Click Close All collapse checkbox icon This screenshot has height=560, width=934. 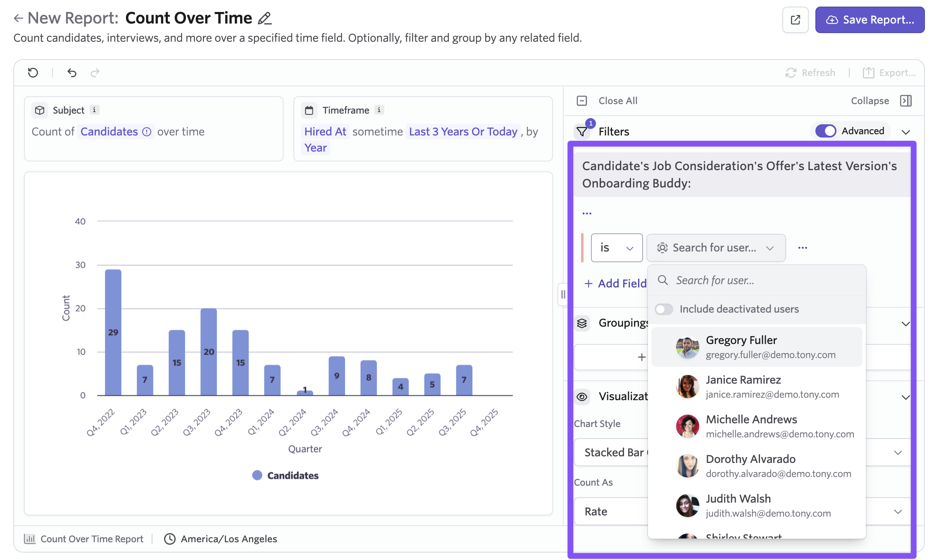click(582, 101)
